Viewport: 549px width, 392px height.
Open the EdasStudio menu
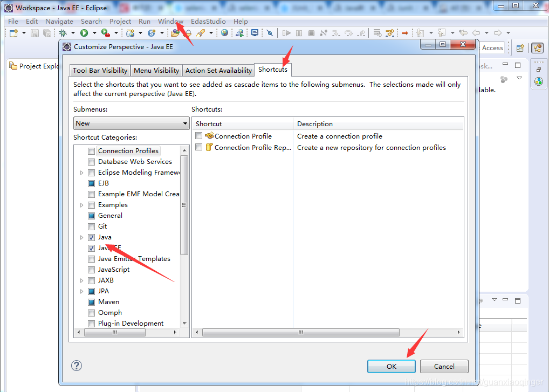[208, 22]
